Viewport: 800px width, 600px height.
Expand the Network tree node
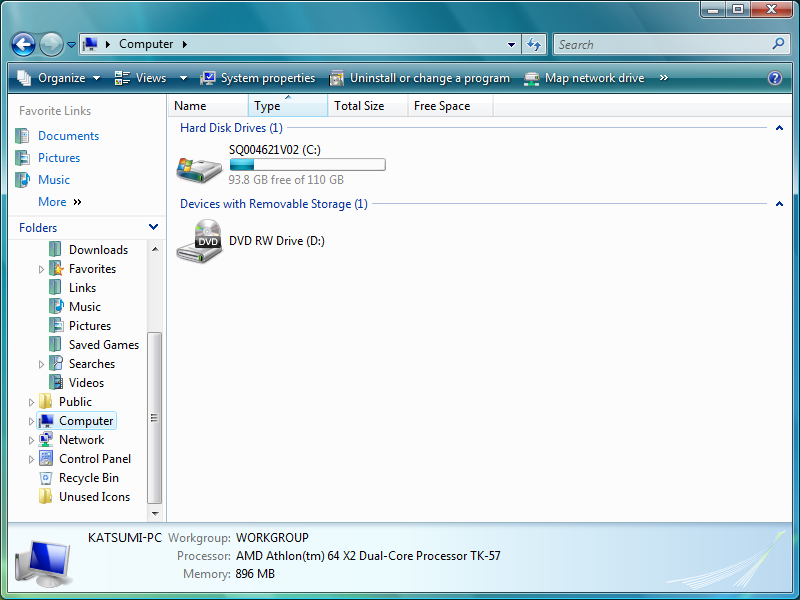(31, 440)
